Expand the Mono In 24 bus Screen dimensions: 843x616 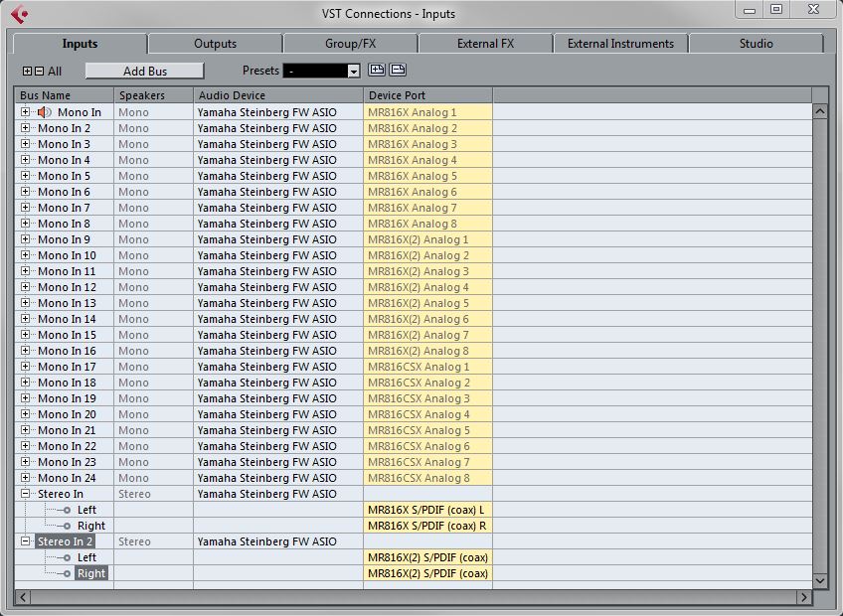[25, 477]
